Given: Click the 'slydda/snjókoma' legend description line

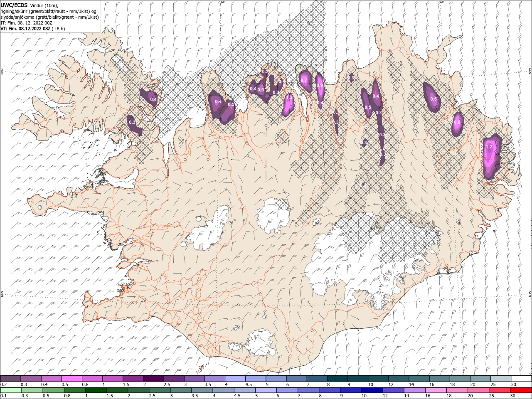Looking at the screenshot, I should (50, 17).
